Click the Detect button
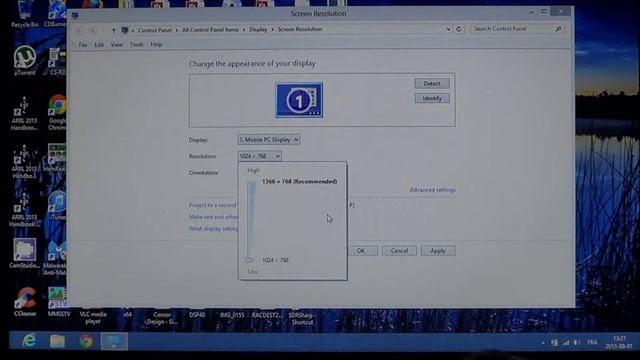This screenshot has width=640, height=360. tap(432, 84)
